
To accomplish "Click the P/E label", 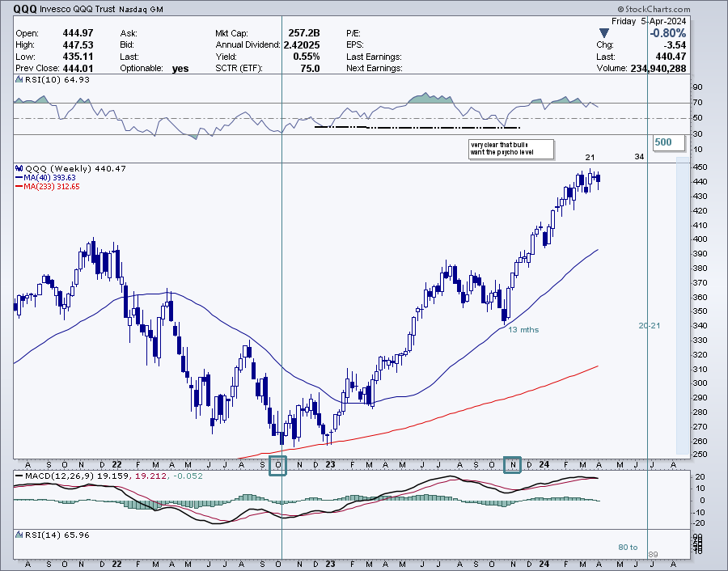I will (353, 33).
